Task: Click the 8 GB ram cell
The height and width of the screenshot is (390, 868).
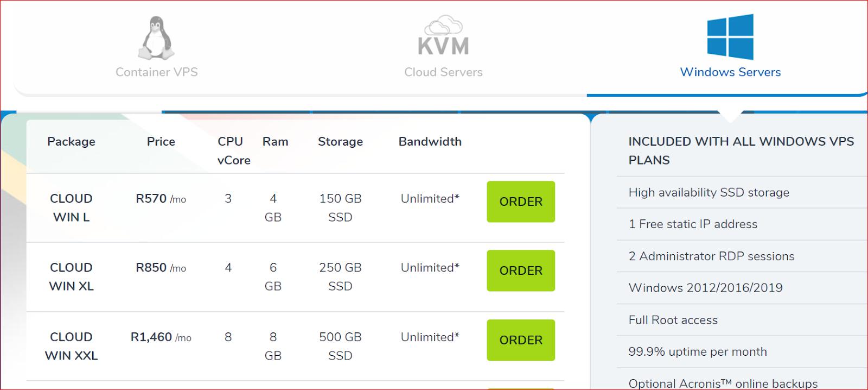Action: coord(273,346)
